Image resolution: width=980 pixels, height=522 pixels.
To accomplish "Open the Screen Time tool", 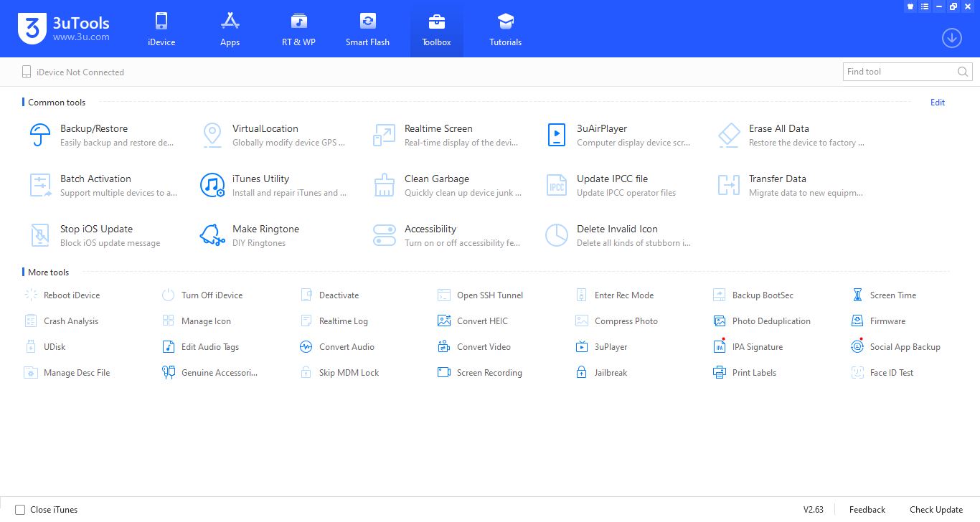I will tap(883, 295).
